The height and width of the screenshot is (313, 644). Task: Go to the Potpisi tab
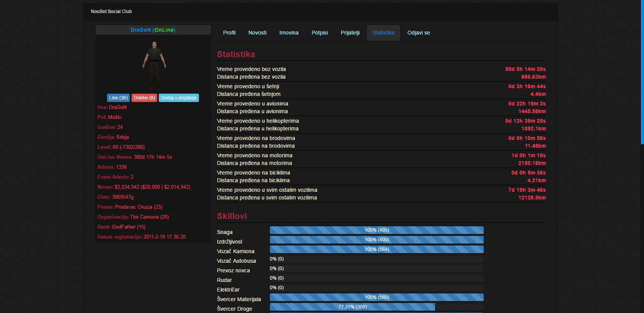(319, 33)
